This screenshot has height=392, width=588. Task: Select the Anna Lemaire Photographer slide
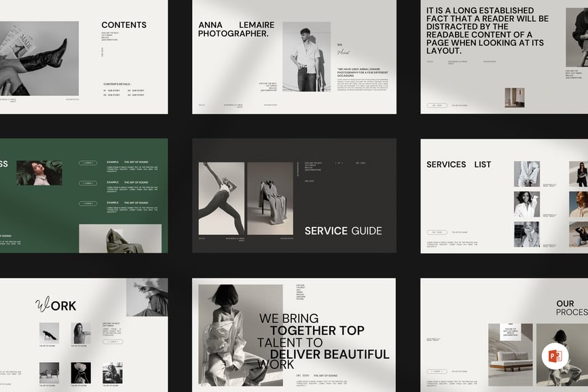[293, 57]
